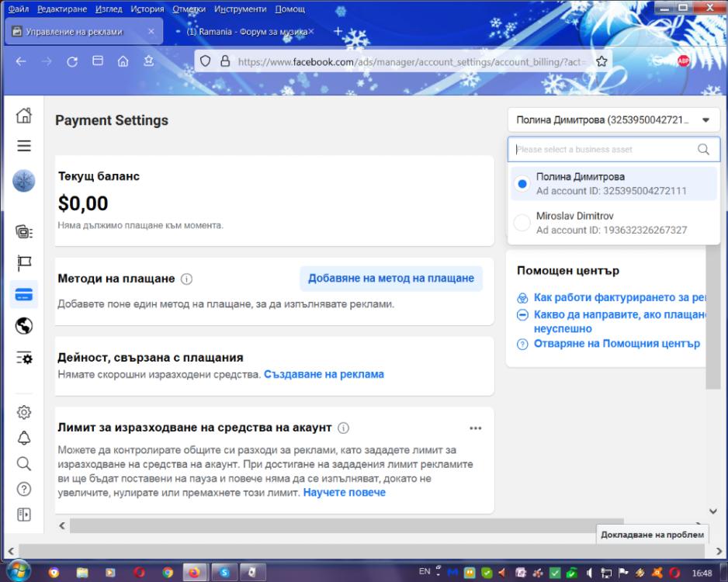Screen dimensions: 728x582
Task: Click the snowflake profile avatar in sidebar
Action: tap(24, 181)
